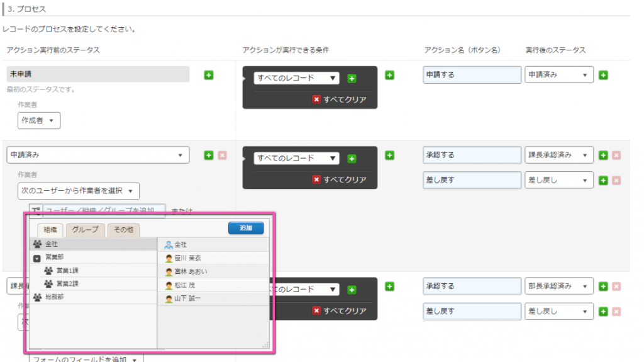Click 追加 button in the user picker
The image size is (644, 362).
(246, 228)
